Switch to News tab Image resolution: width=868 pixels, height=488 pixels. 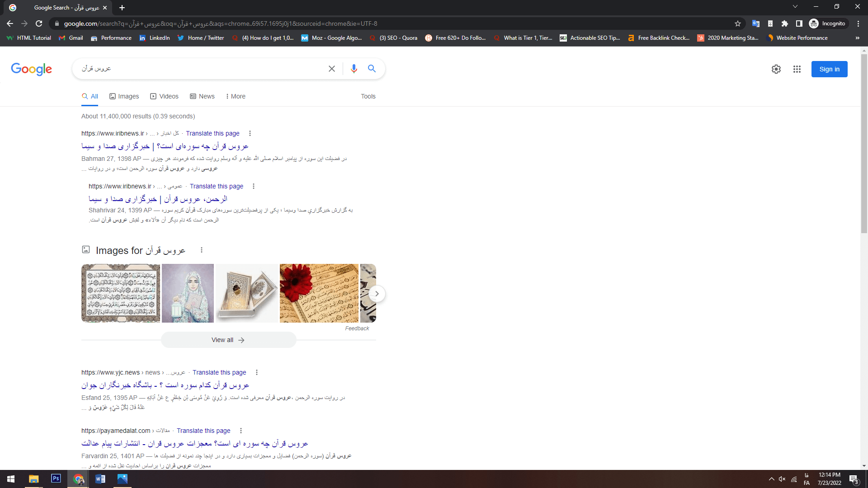203,96
